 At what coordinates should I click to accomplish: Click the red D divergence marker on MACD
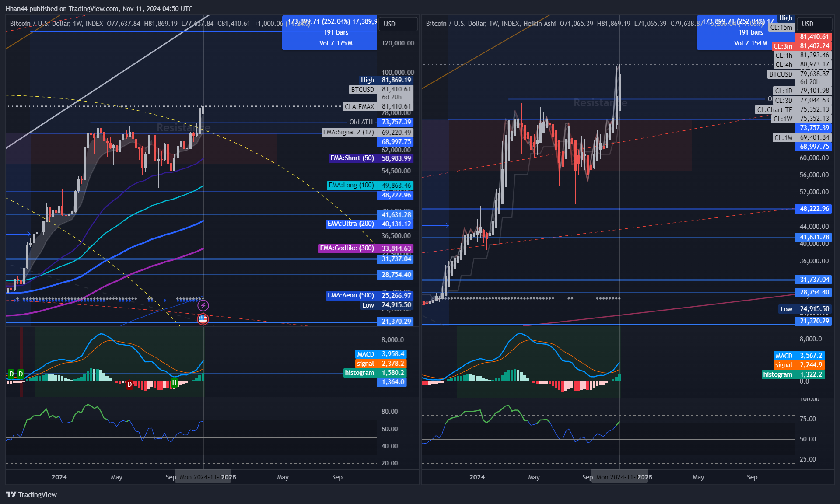click(x=129, y=385)
